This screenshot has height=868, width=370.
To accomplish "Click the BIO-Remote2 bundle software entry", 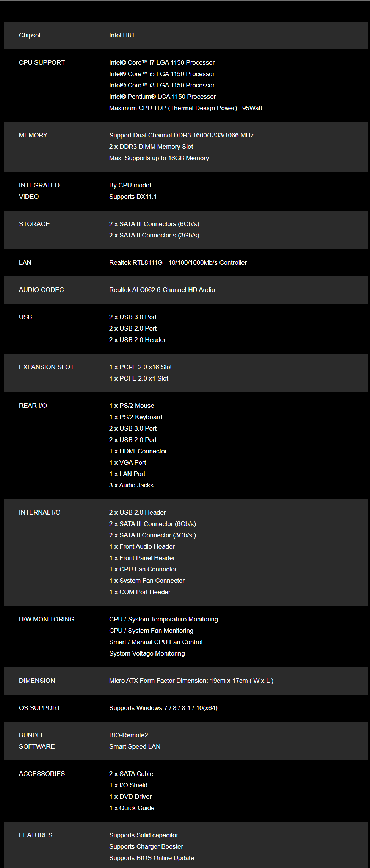I will (x=129, y=735).
